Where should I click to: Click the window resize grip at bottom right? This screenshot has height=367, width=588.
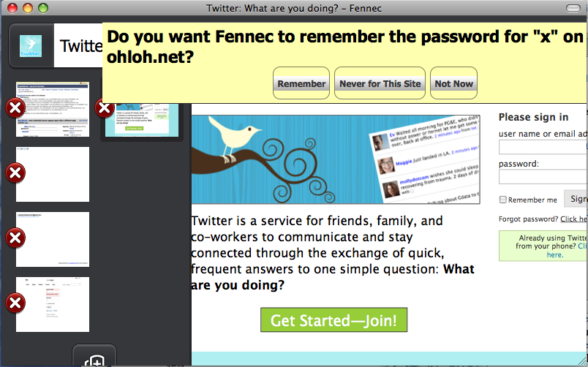583,362
